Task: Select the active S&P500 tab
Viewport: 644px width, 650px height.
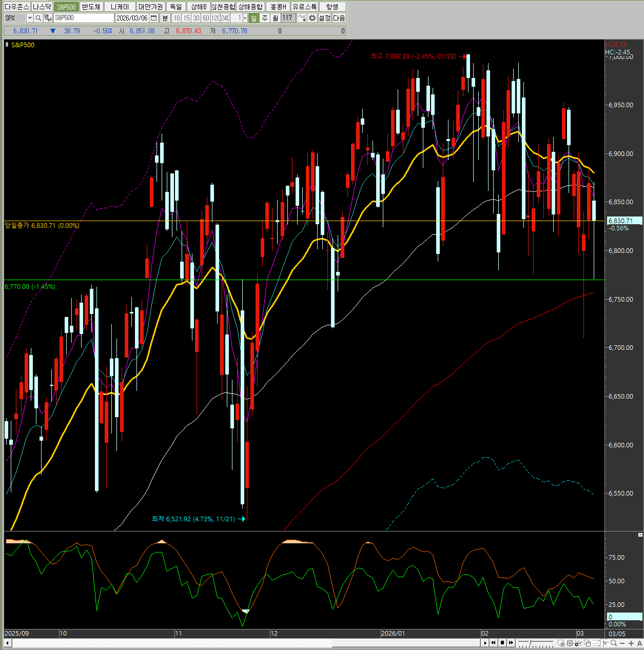Action: 66,7
